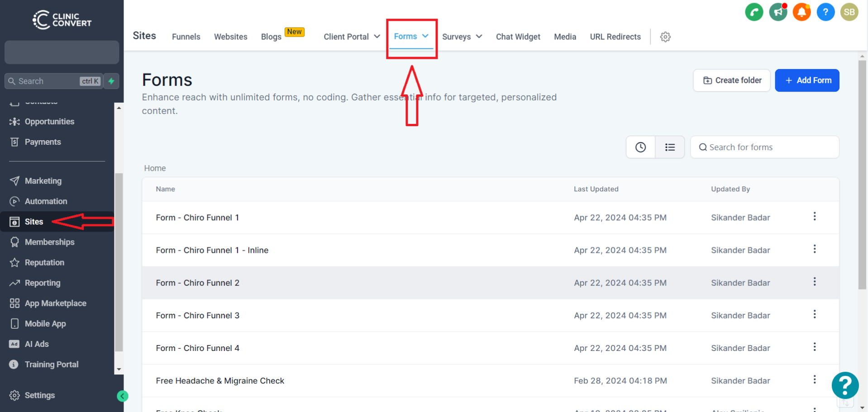Screen dimensions: 868x412
Task: Click the Home breadcrumb link
Action: click(155, 168)
